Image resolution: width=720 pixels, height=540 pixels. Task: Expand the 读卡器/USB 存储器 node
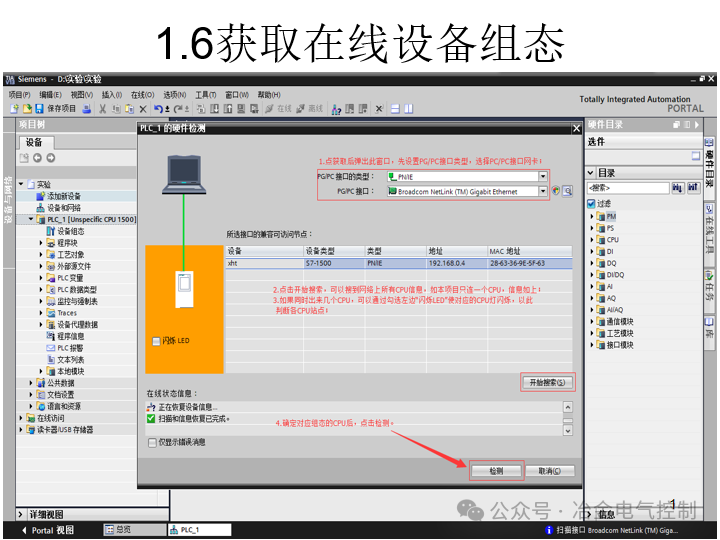coord(21,430)
